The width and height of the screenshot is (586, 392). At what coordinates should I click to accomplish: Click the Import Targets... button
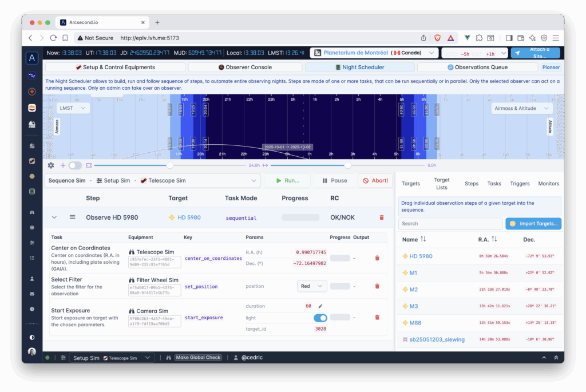(533, 223)
